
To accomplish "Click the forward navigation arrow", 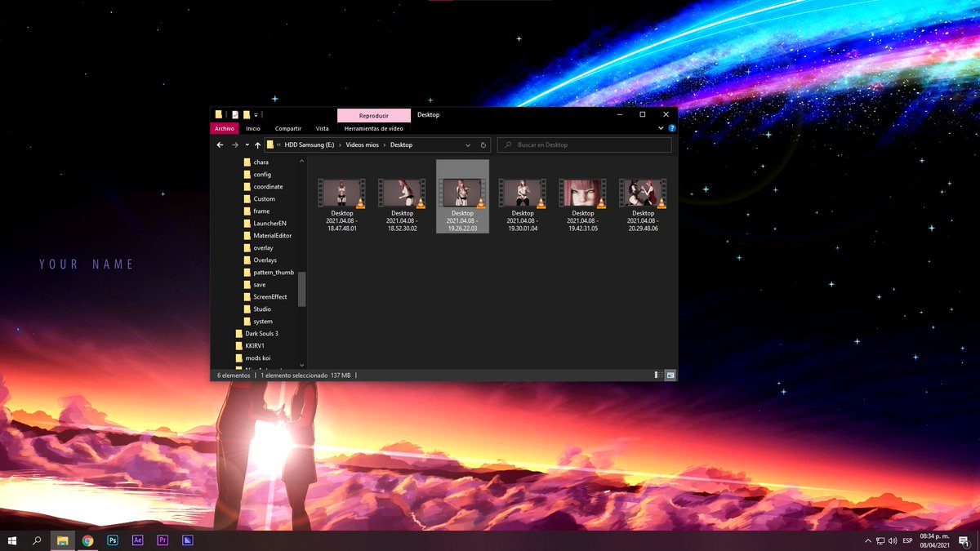I will coord(235,144).
